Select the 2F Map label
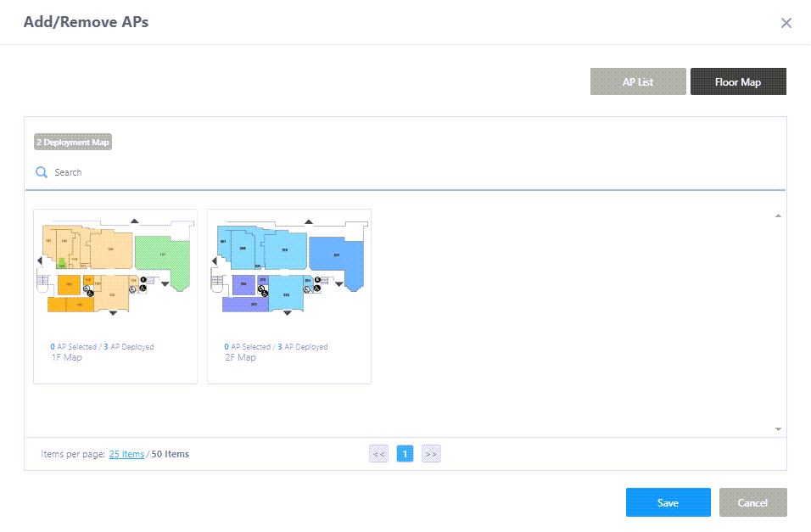 [x=240, y=358]
